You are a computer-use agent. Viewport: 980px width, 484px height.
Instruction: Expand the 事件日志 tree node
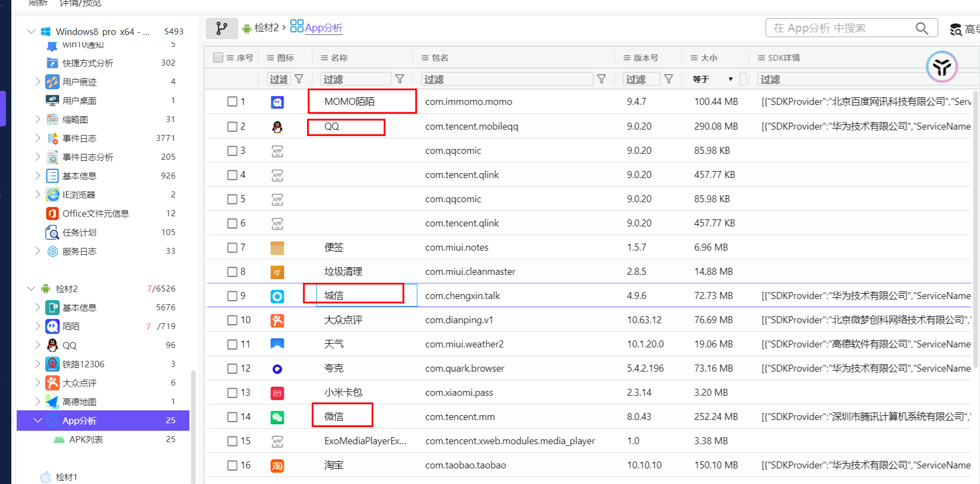tap(38, 138)
